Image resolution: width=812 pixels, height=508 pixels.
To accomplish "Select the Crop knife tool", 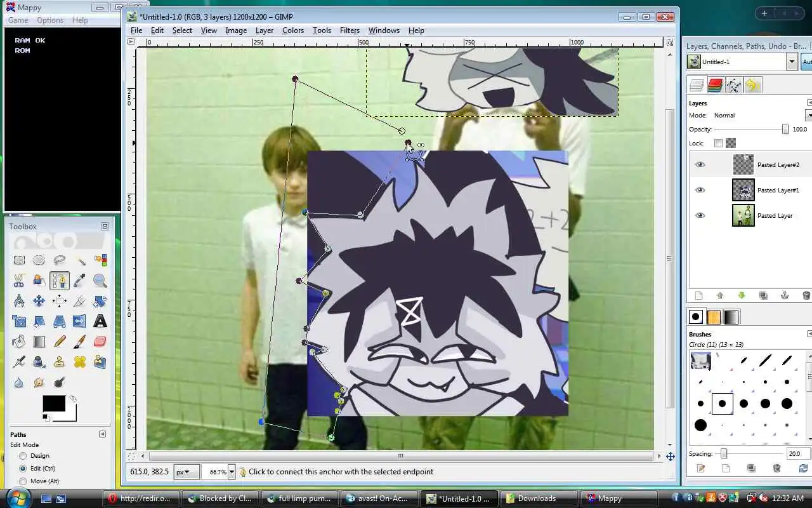I will pyautogui.click(x=80, y=301).
